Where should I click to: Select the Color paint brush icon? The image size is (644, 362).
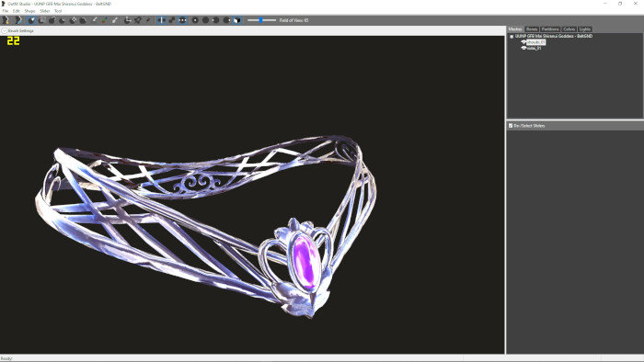point(104,20)
